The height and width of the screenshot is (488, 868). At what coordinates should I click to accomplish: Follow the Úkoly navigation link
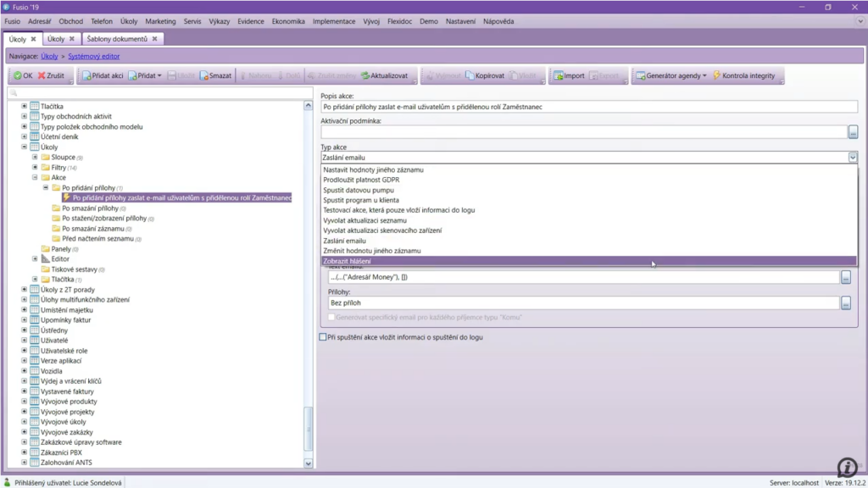(x=49, y=56)
